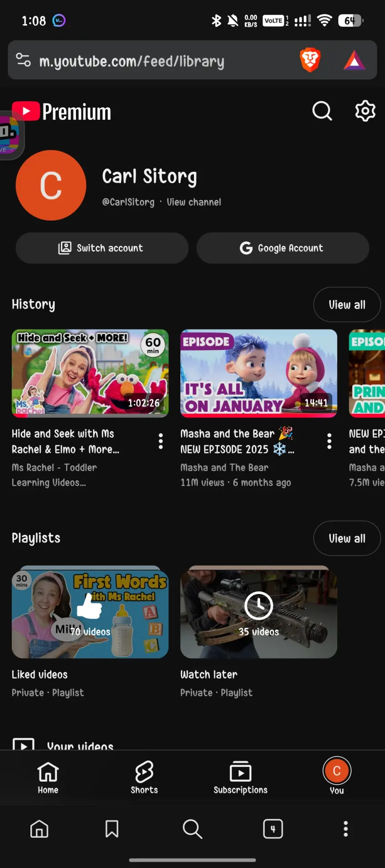Viewport: 385px width, 868px height.
Task: Tap the battery indicator
Action: click(351, 20)
